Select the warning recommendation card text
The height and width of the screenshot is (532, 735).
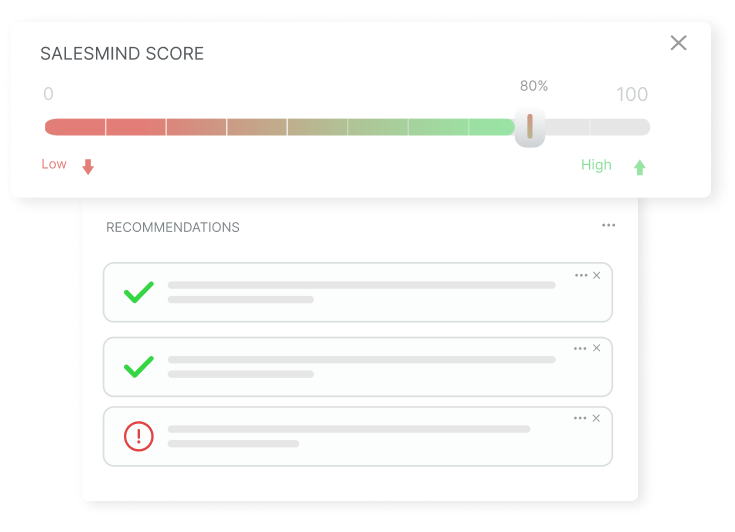coord(349,436)
